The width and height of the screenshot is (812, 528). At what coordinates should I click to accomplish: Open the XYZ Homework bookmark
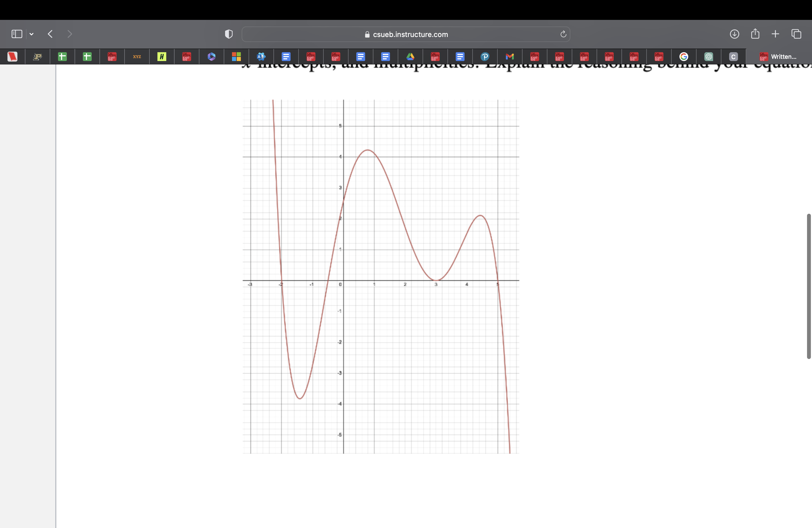pyautogui.click(x=137, y=57)
